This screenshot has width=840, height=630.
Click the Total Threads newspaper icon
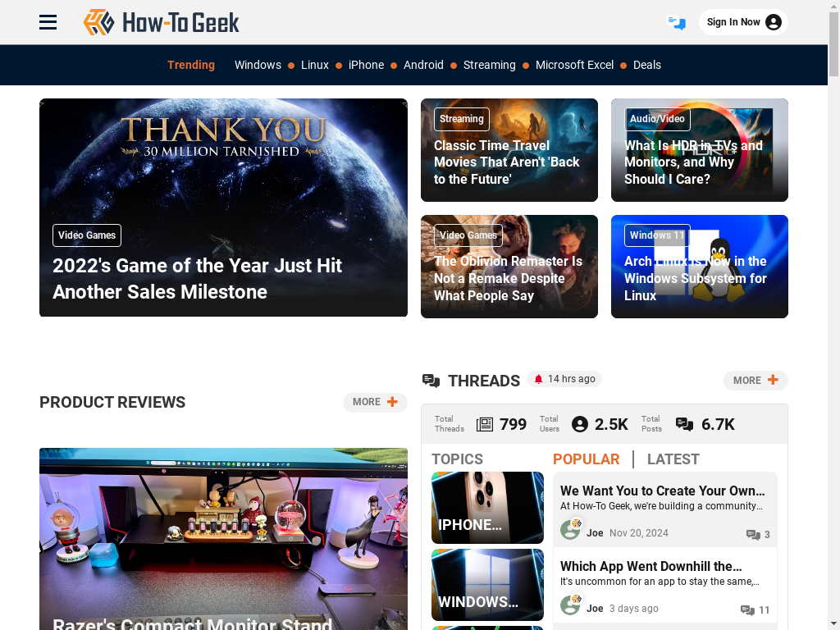(x=484, y=424)
